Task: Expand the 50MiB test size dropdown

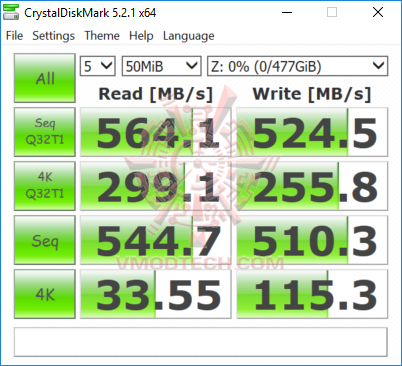Action: click(x=161, y=66)
